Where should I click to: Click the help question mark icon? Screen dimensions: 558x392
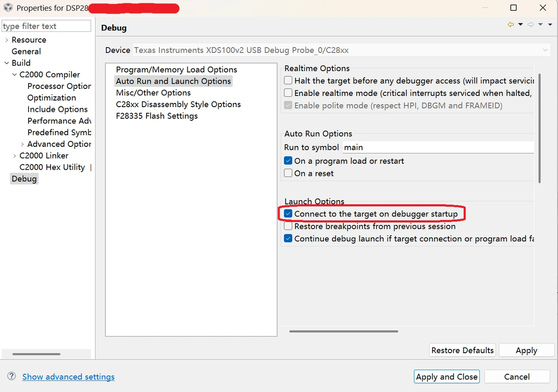coord(12,376)
